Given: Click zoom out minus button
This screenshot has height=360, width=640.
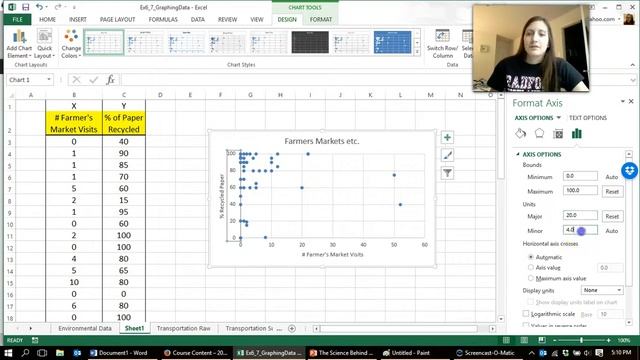Looking at the screenshot, I should (x=555, y=340).
